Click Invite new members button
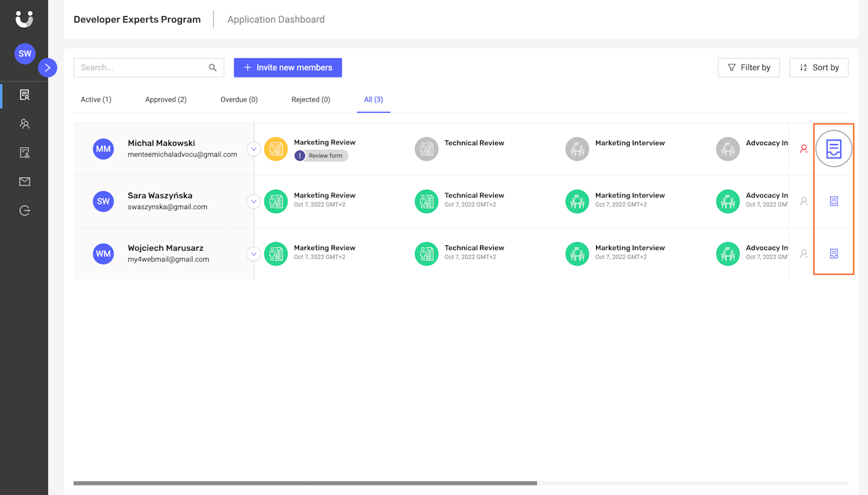 (288, 68)
